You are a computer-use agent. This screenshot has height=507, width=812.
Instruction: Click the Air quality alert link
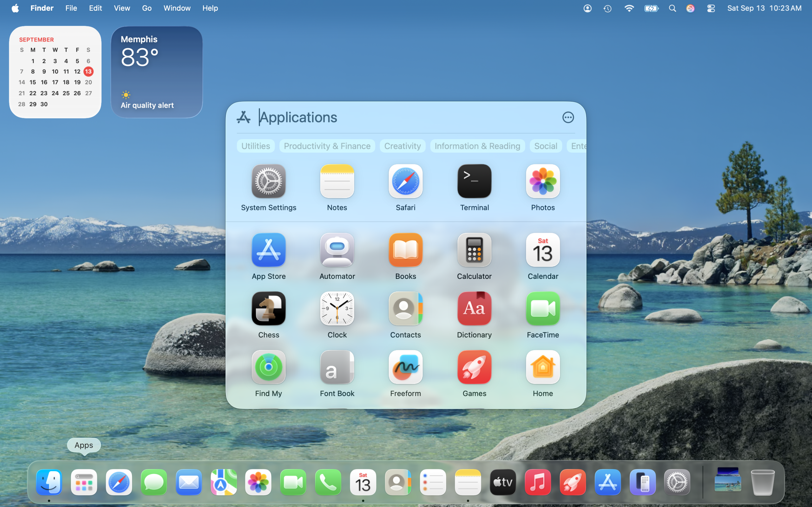(x=147, y=105)
